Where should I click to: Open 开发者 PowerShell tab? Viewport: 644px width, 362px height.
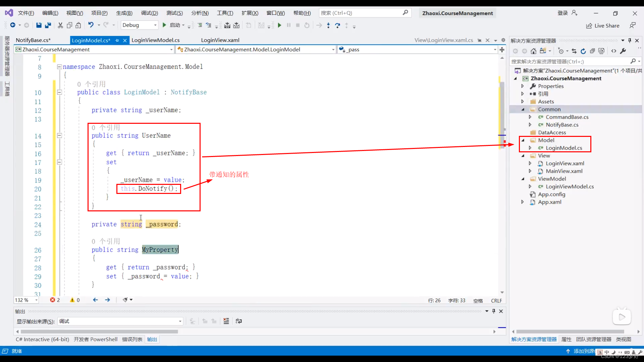(96, 340)
